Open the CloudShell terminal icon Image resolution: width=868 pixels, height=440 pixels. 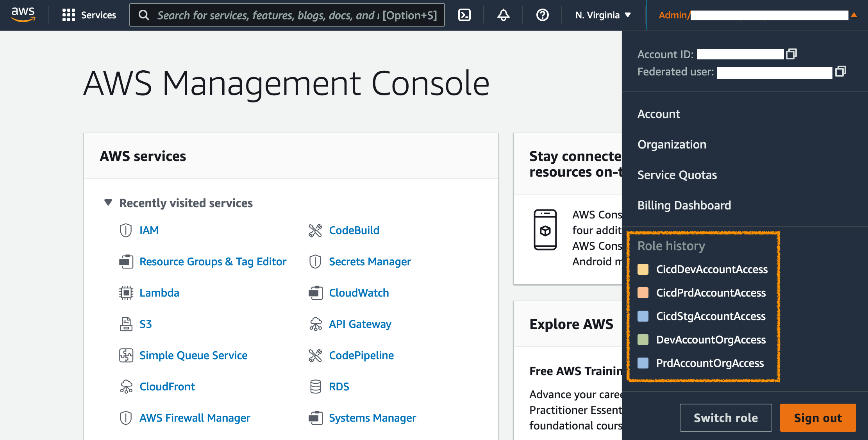[464, 15]
